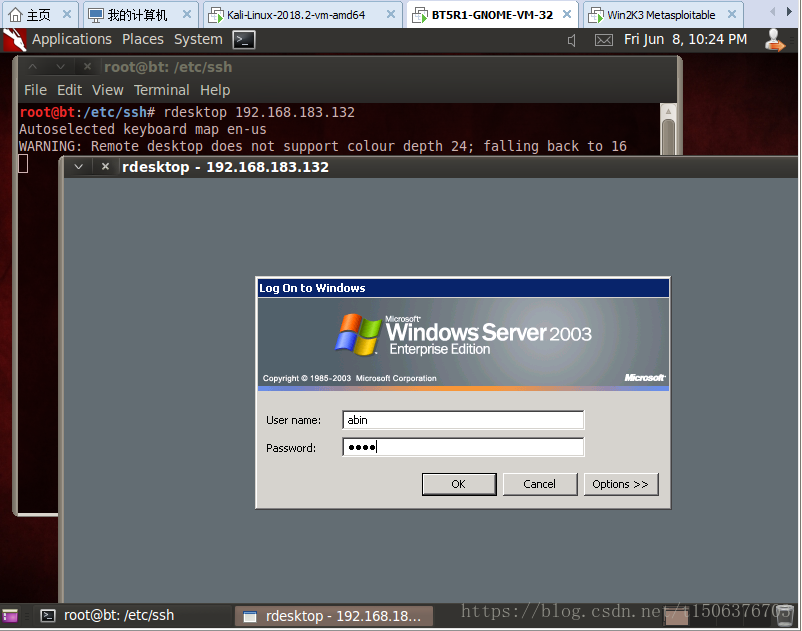
Task: Open terminal Edit menu
Action: tap(70, 90)
